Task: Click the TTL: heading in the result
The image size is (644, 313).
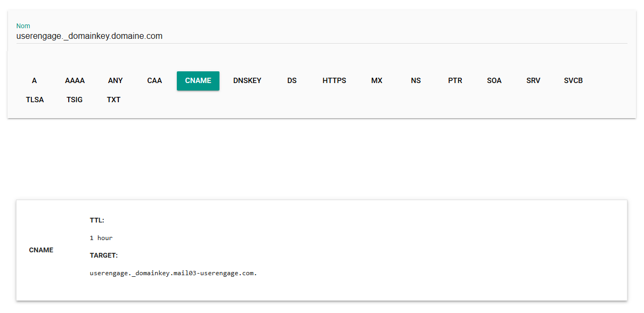Action: 97,220
